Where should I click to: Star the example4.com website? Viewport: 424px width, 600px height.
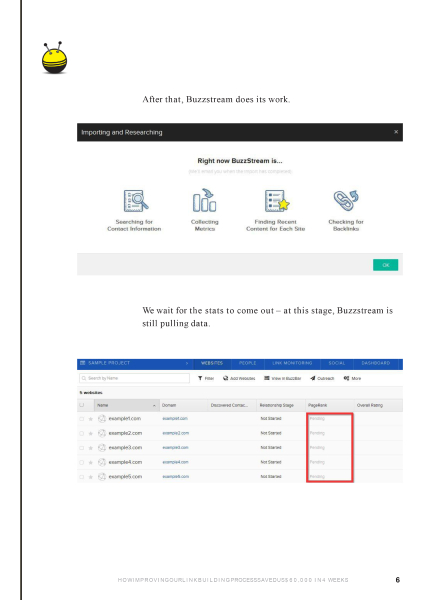coord(91,462)
